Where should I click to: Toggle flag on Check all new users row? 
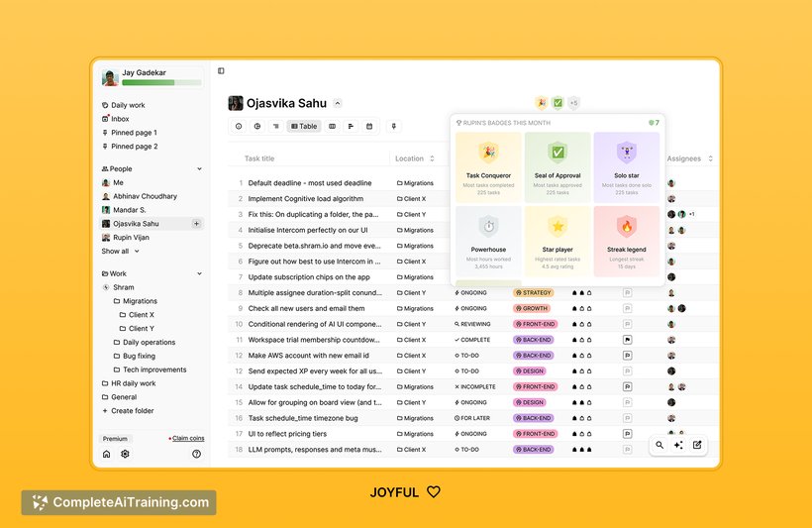tap(627, 308)
